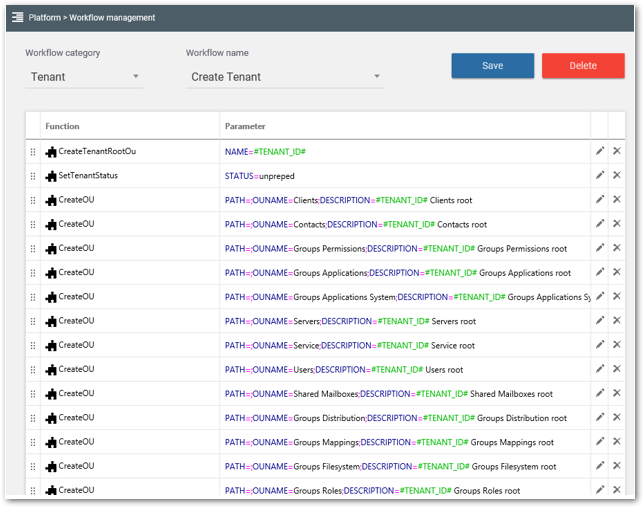The image size is (644, 508).
Task: Edit the Groups Applications System row
Action: pos(600,297)
